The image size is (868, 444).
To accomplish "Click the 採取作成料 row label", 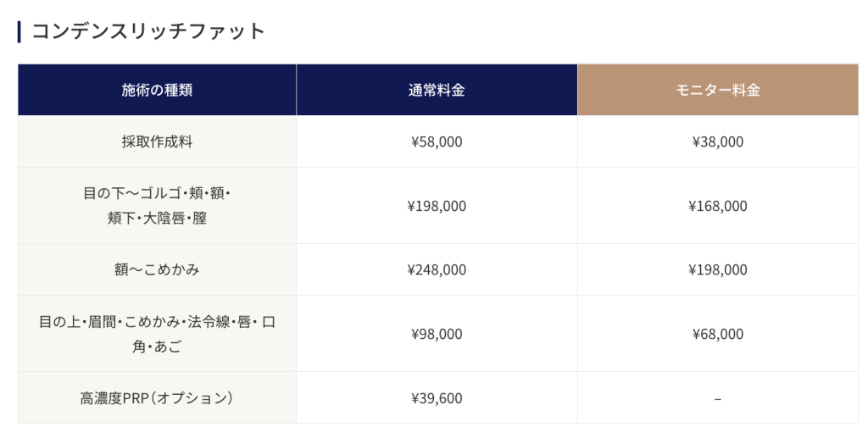I will click(x=157, y=142).
